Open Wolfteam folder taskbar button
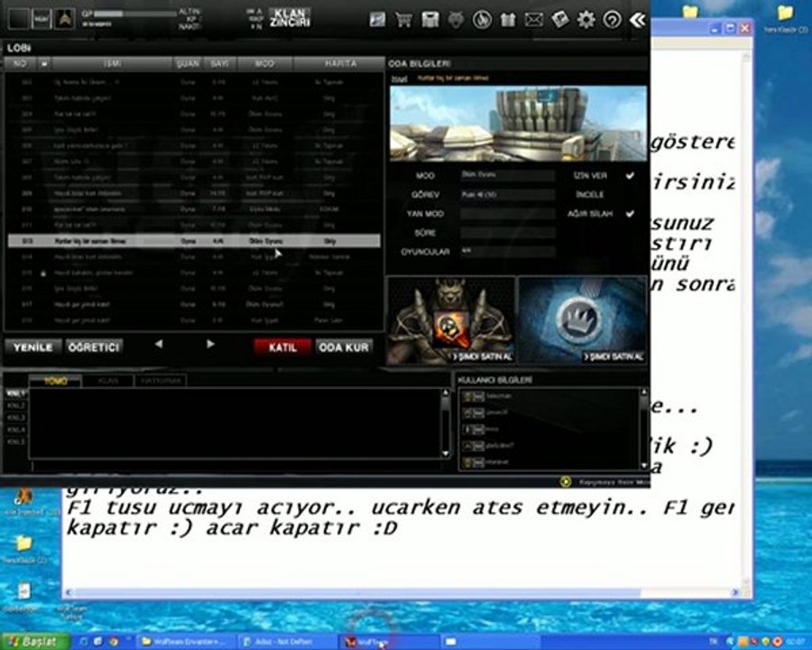This screenshot has height=650, width=812. [187, 642]
